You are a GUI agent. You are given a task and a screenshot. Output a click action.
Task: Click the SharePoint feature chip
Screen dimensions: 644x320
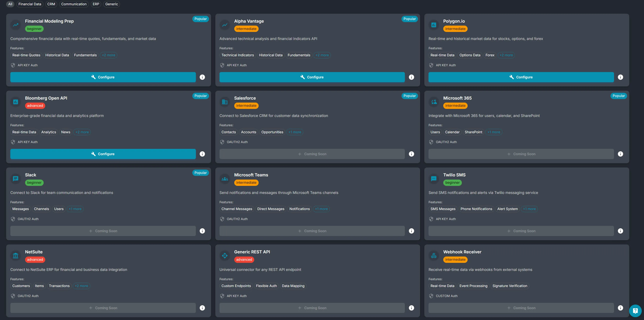[x=473, y=132]
